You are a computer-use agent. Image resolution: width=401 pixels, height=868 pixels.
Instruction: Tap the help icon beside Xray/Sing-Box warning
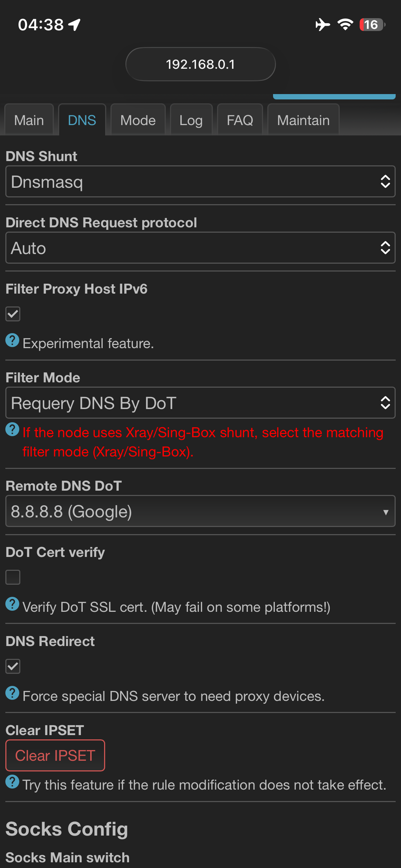pyautogui.click(x=12, y=429)
